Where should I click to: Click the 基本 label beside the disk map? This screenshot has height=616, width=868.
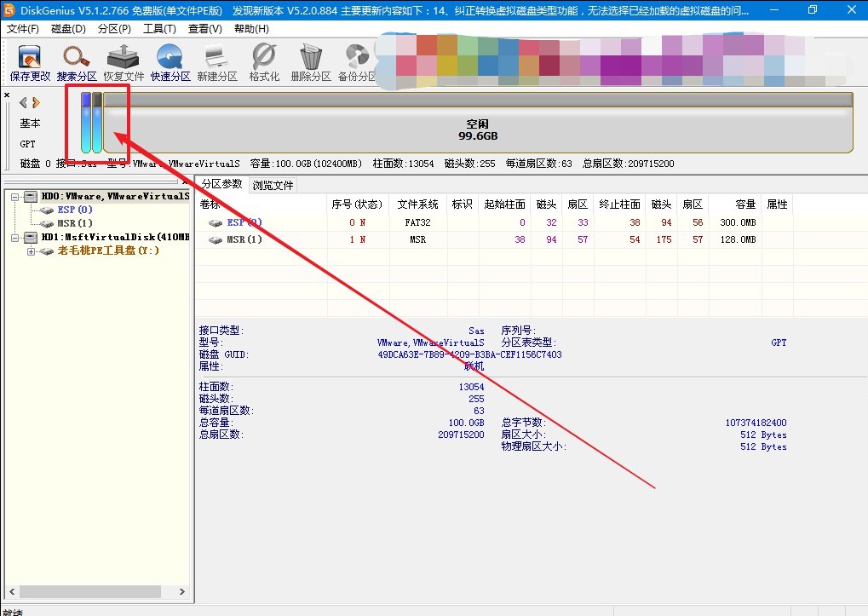click(30, 124)
